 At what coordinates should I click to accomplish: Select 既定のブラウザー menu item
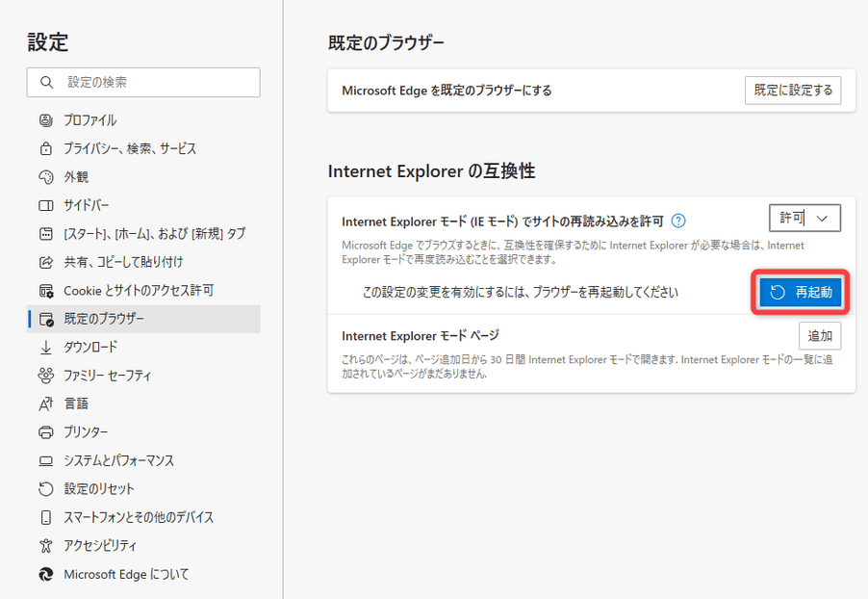143,319
